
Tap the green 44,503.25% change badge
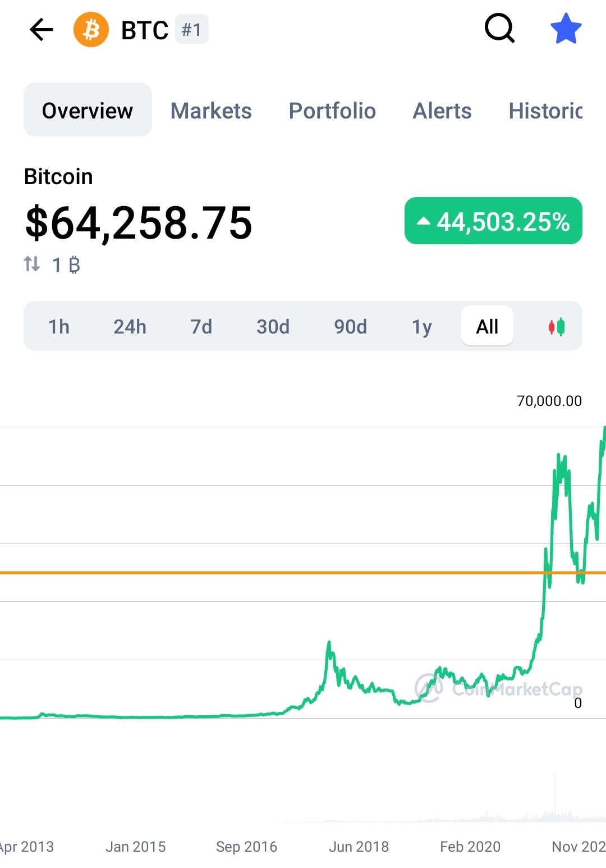[x=493, y=221]
